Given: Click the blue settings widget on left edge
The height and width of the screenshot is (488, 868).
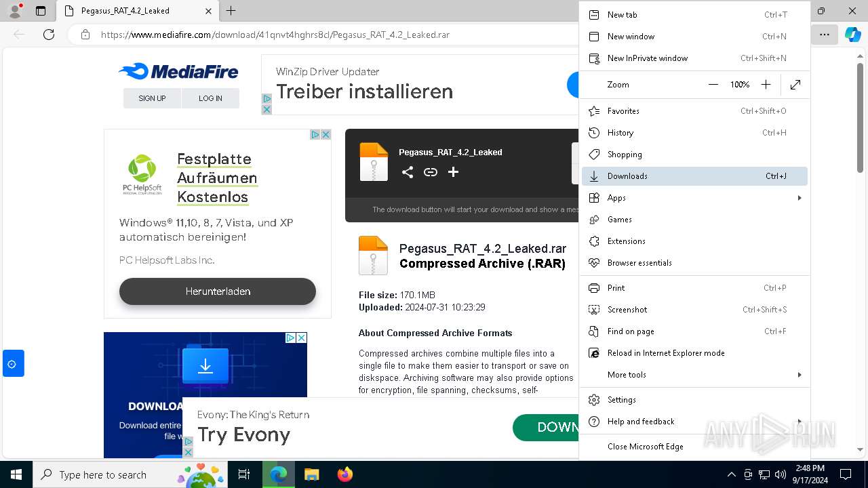Looking at the screenshot, I should click(13, 364).
